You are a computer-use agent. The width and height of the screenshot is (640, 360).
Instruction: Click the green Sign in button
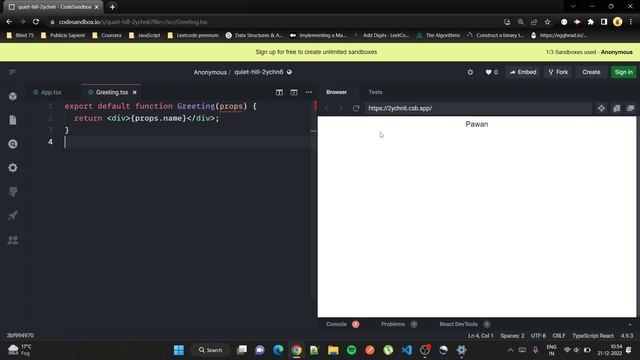[x=623, y=72]
